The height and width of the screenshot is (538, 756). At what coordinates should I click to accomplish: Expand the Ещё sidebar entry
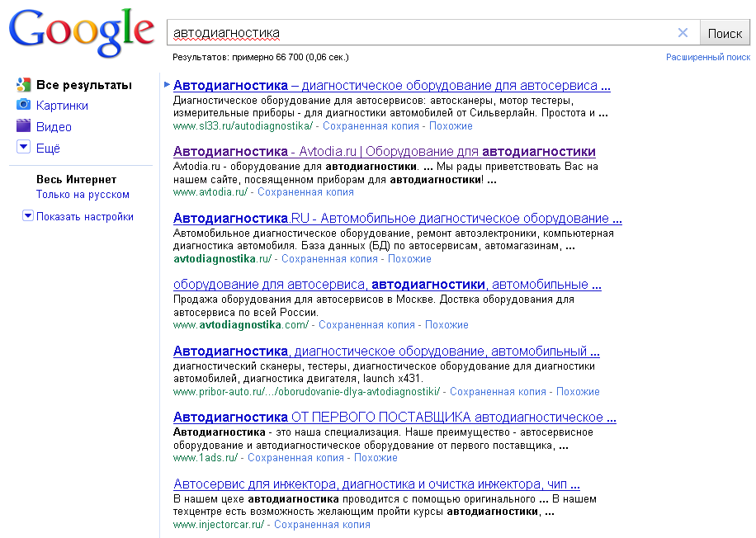[x=48, y=148]
